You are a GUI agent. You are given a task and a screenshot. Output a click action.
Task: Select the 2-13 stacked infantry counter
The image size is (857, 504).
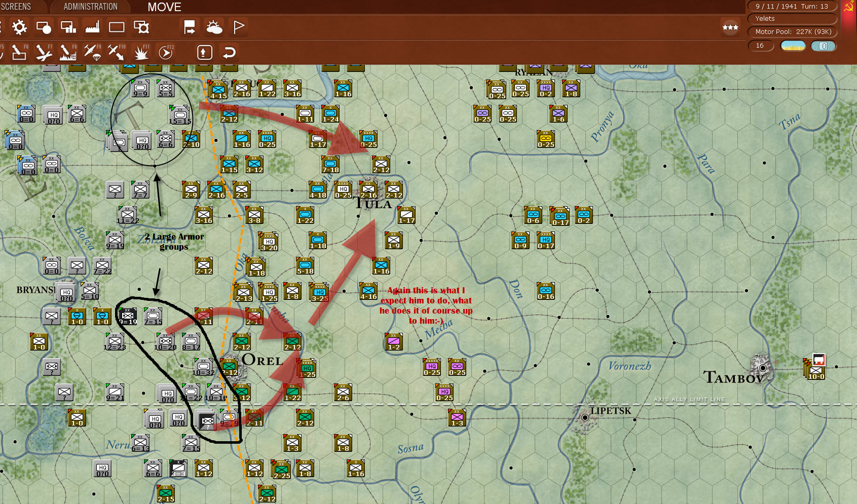243,292
